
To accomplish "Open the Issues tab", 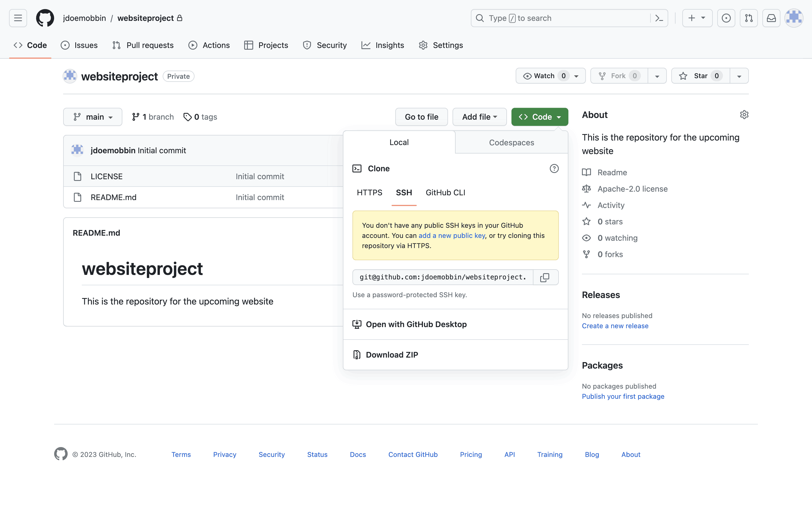I will coord(79,45).
